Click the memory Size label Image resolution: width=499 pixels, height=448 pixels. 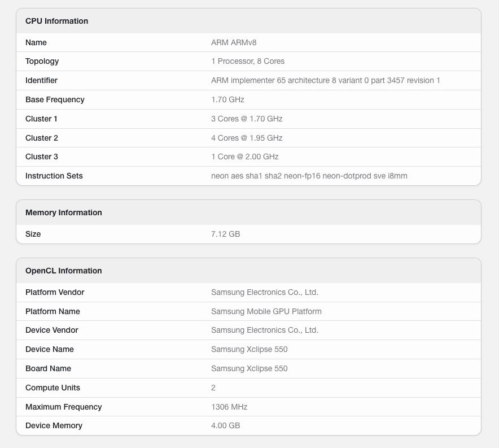tap(33, 234)
